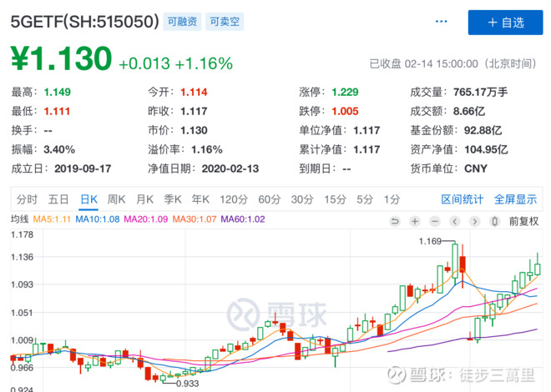Select the 年K chart tab
The image size is (551, 392).
point(200,199)
